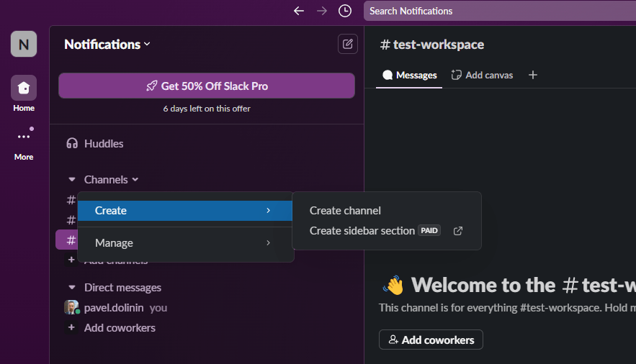Click the N workspace switcher icon

click(24, 45)
